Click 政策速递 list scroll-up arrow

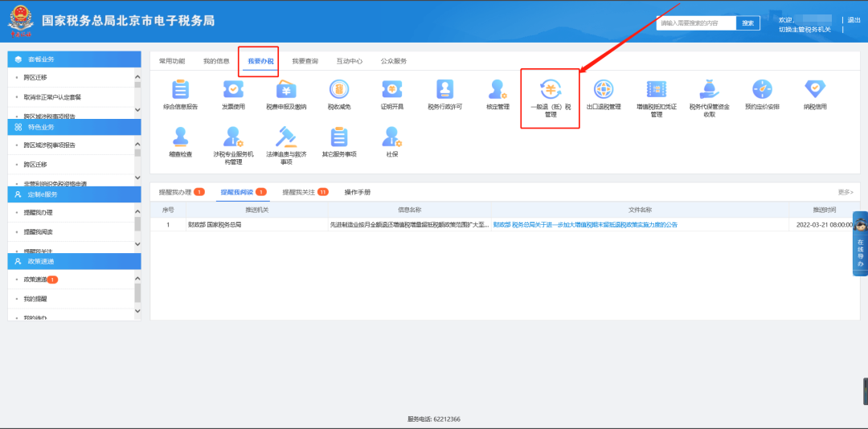coord(137,280)
